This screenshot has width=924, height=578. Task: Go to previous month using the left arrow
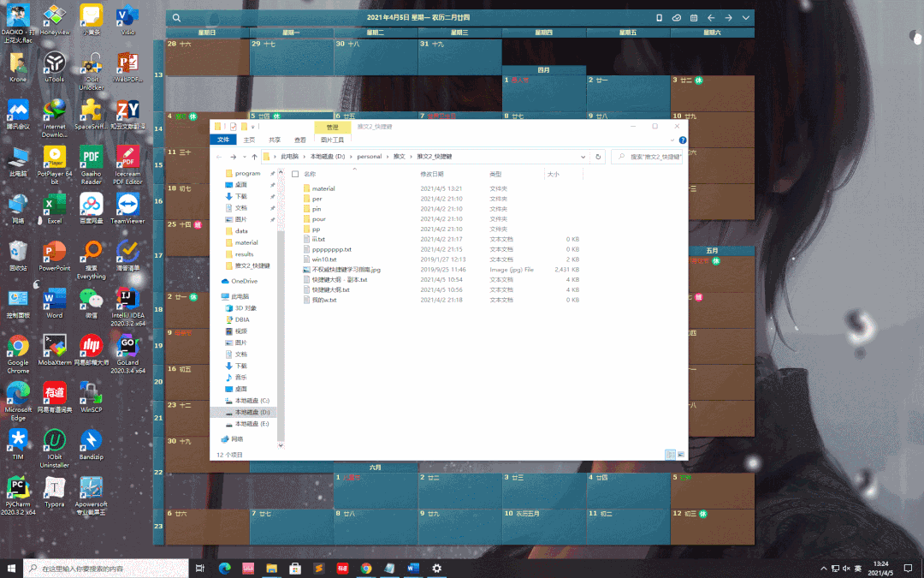(x=711, y=17)
